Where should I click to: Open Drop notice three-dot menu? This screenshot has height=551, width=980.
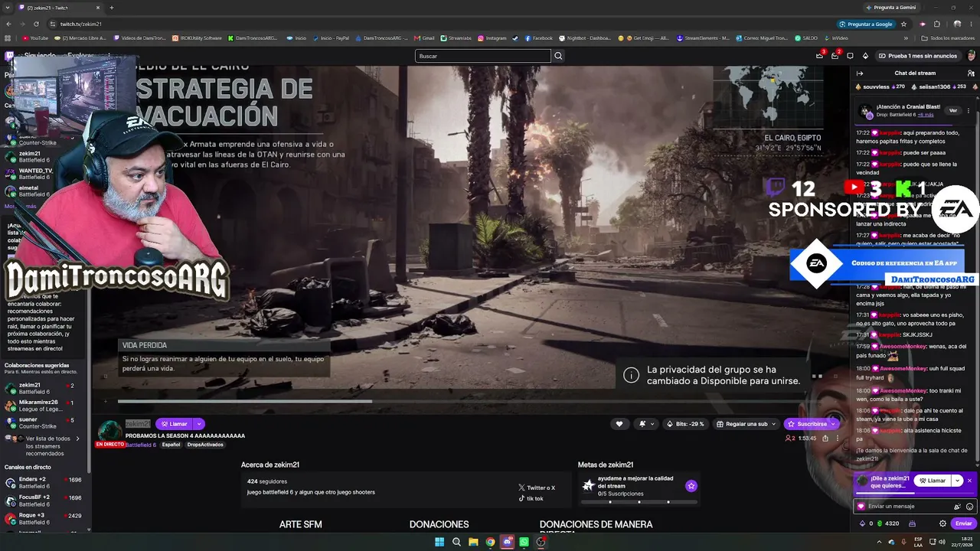point(969,110)
